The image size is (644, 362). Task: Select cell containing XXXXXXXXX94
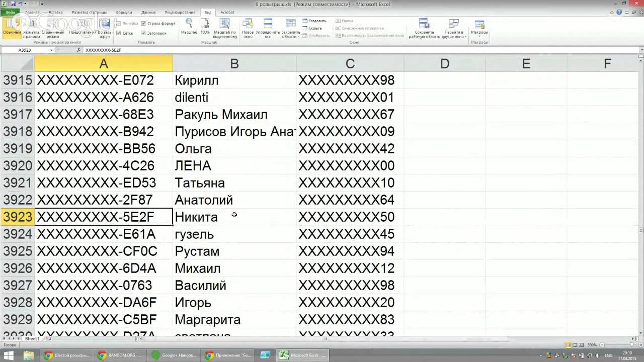point(350,251)
